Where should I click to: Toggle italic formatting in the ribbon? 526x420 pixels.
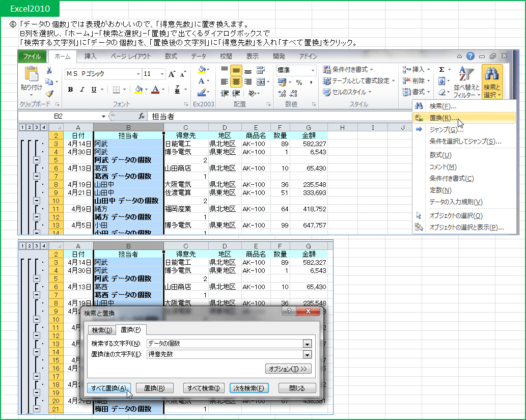82,90
